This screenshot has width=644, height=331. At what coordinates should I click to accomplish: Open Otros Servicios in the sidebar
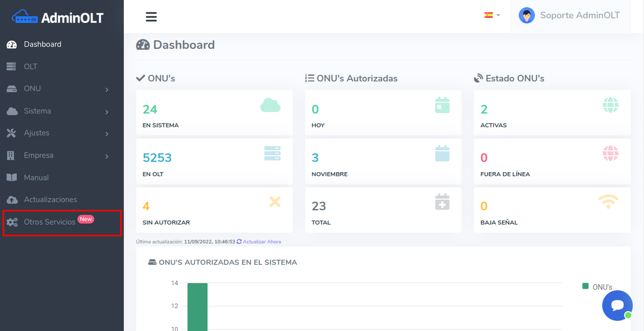tap(49, 222)
